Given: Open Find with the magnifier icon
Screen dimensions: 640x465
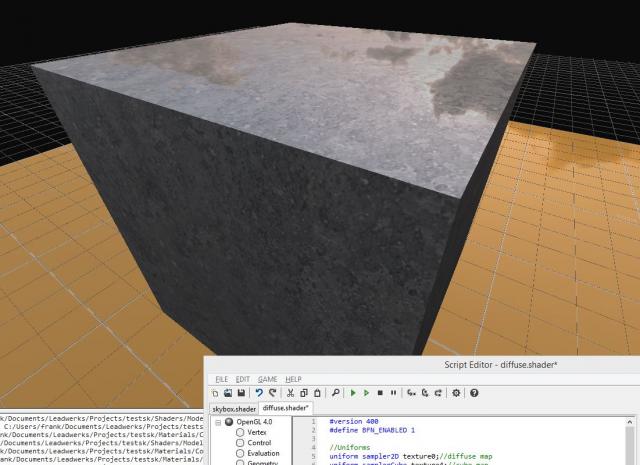Looking at the screenshot, I should pyautogui.click(x=335, y=393).
